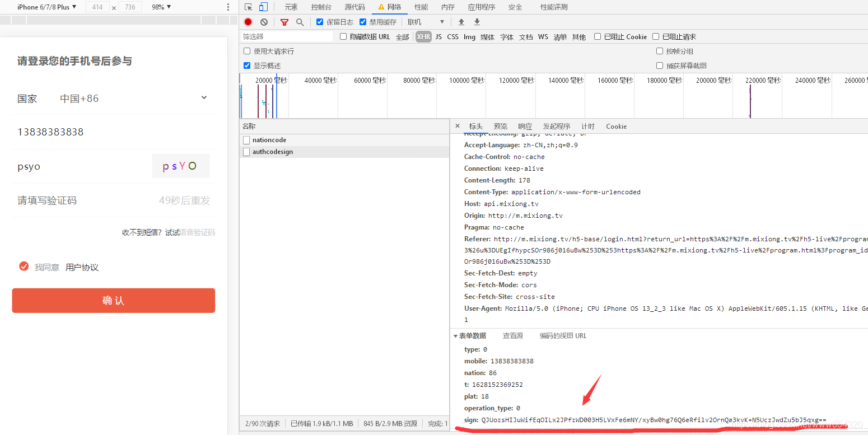This screenshot has height=435, width=868.
Task: Enable use large request rows checkbox
Action: (247, 51)
